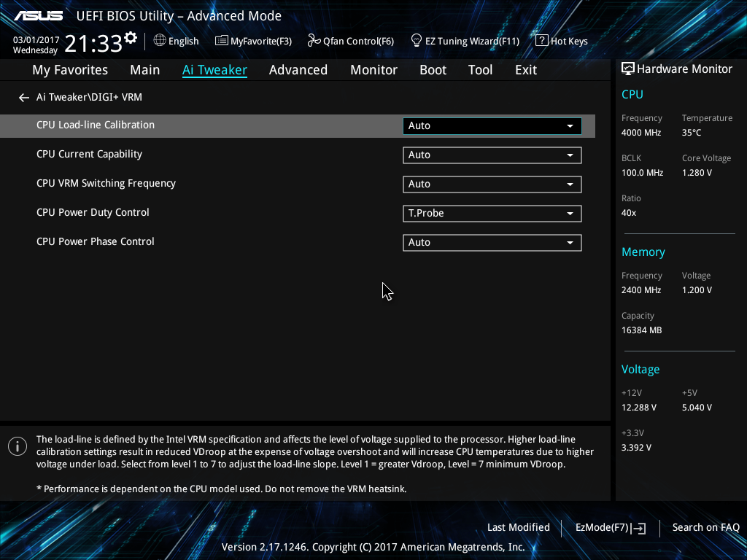
Task: Click the Core Voltage value 1.280 V
Action: [x=697, y=173]
